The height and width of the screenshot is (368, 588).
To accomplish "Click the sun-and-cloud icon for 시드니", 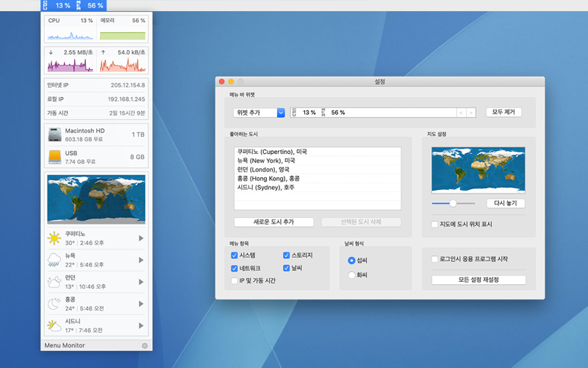I will (54, 325).
